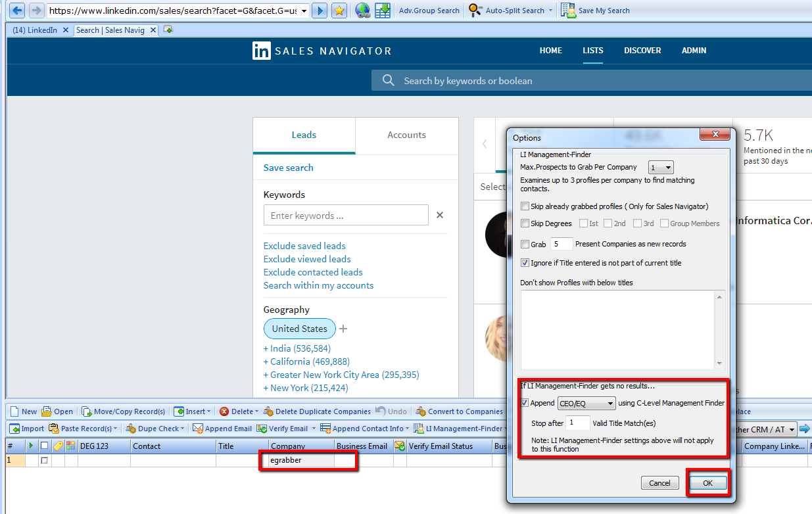Toggle the 3rd degree checkbox
812x514 pixels.
tap(637, 223)
